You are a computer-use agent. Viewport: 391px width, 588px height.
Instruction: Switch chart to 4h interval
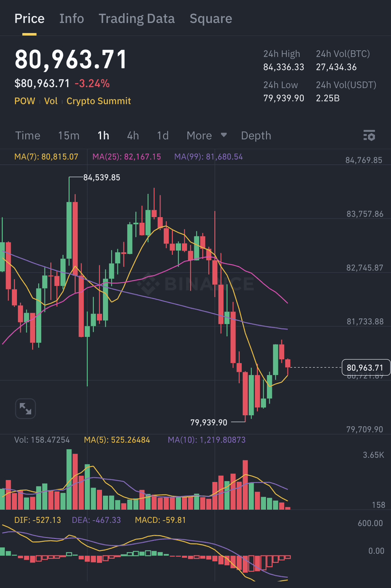(x=133, y=135)
